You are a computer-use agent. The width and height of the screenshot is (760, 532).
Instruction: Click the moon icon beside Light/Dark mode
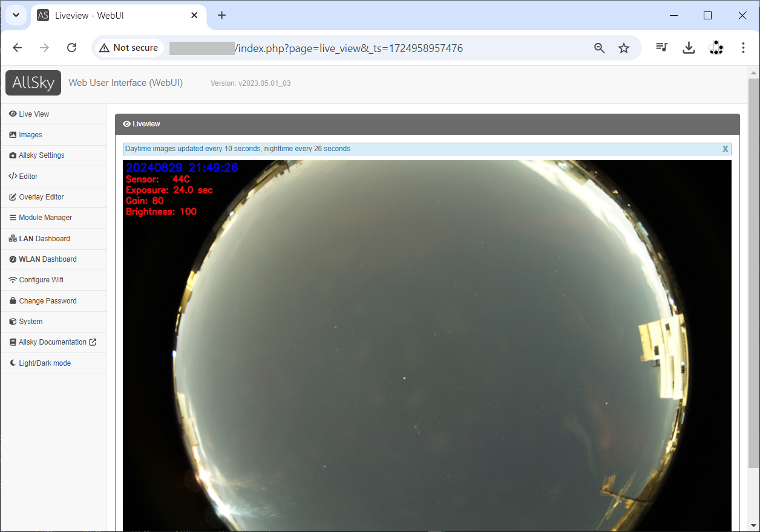click(x=13, y=363)
